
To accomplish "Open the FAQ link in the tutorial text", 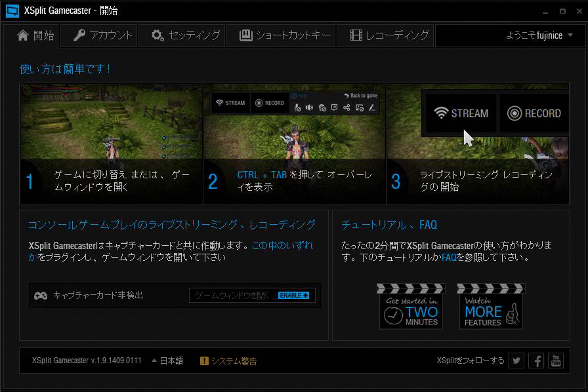I will click(x=449, y=258).
